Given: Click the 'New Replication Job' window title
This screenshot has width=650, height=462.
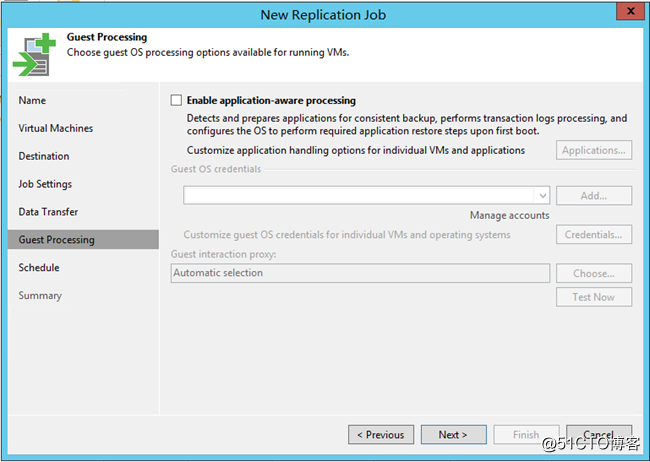Looking at the screenshot, I should click(323, 15).
